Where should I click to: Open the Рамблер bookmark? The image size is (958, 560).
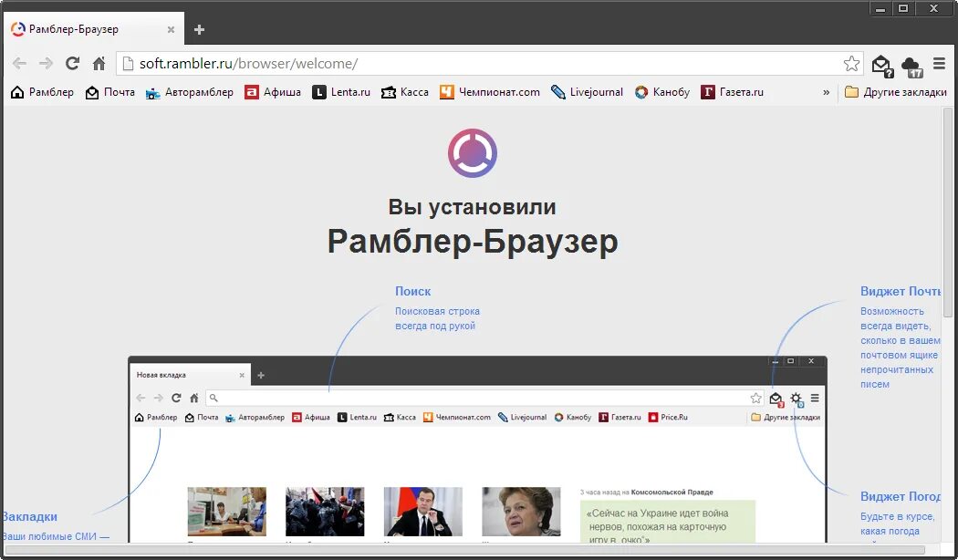pos(43,92)
